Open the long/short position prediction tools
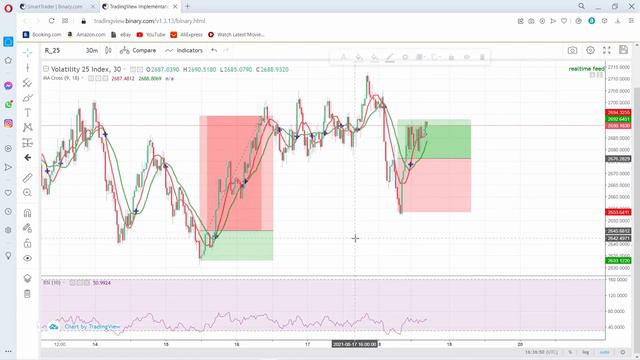The image size is (640, 360). click(27, 143)
